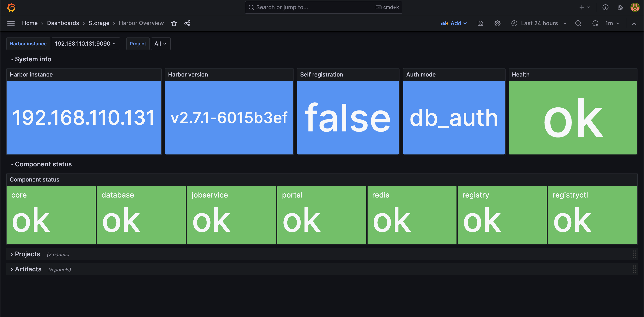Click the false self registration value

click(348, 118)
